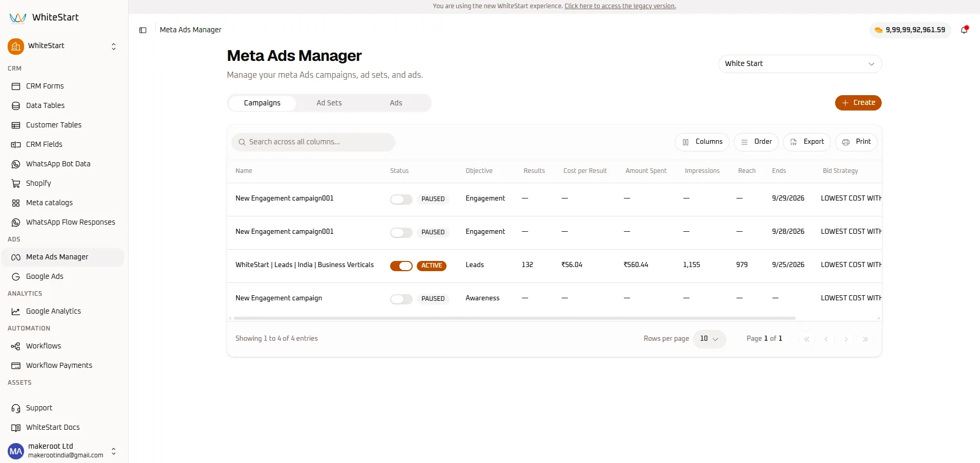Print the campaigns table
This screenshot has width=980, height=463.
856,142
